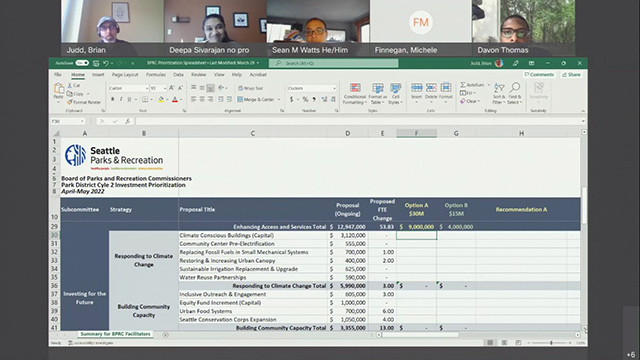This screenshot has width=640, height=360.
Task: Click the Percent Style icon
Action: 305,100
